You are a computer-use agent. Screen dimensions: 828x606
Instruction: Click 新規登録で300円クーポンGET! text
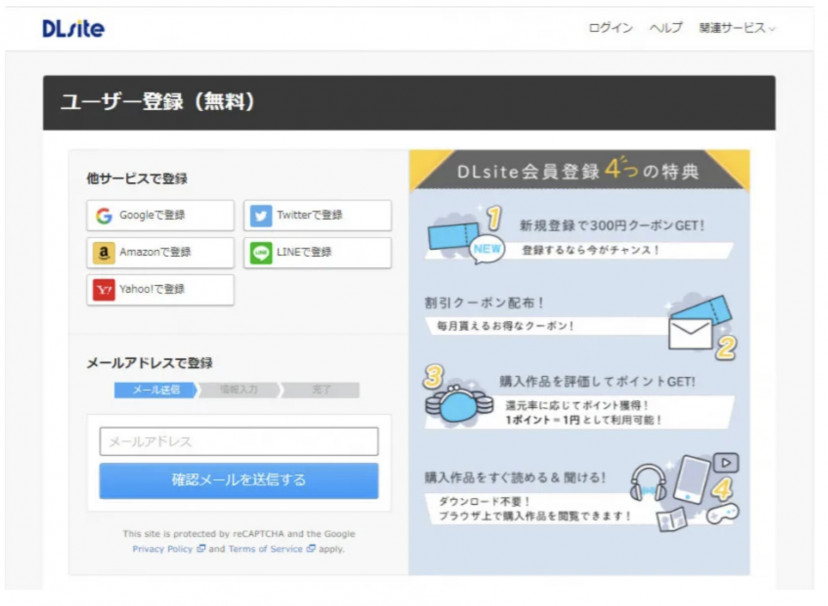[x=612, y=226]
